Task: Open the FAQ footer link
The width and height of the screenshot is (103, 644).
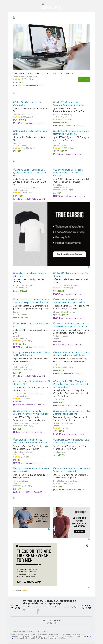Action: (x=28, y=631)
